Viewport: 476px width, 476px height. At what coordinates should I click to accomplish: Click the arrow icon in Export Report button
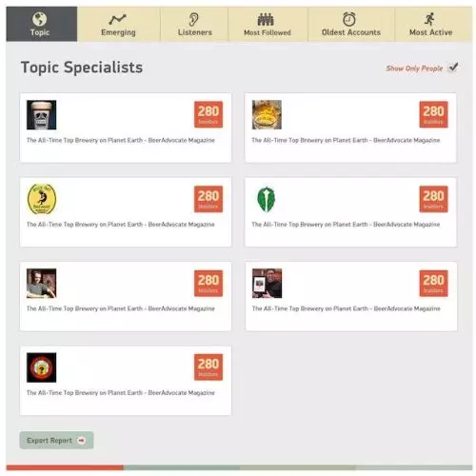(x=82, y=440)
